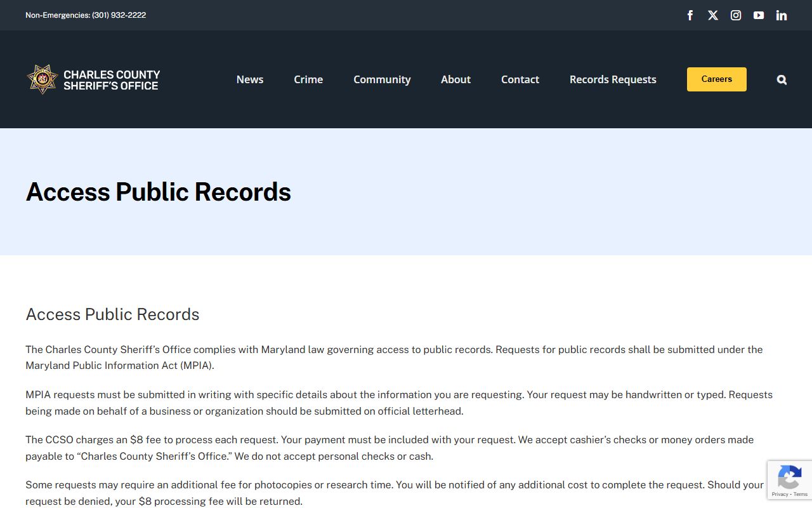
Task: Click the non-emergencies phone number (301) 932-2222
Action: (119, 15)
